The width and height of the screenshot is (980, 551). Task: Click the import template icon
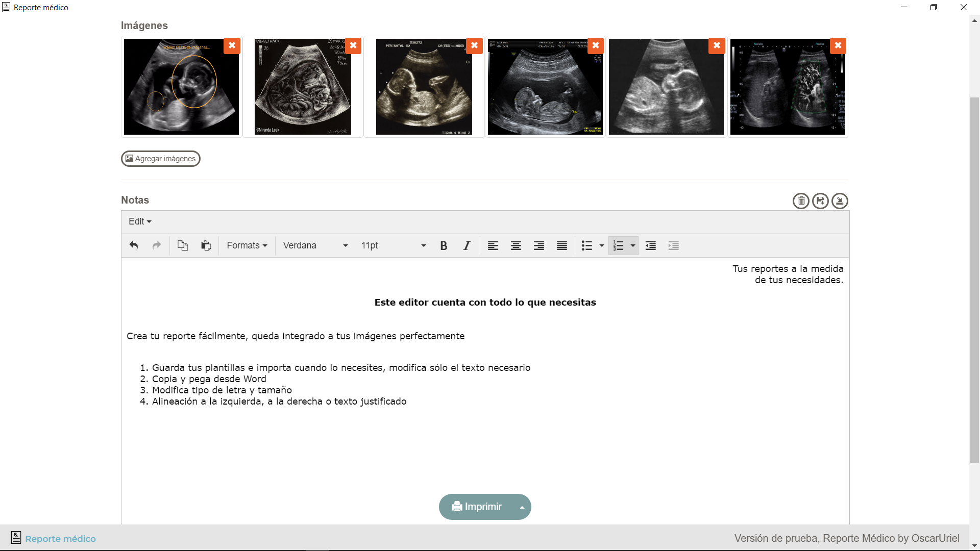tap(840, 201)
